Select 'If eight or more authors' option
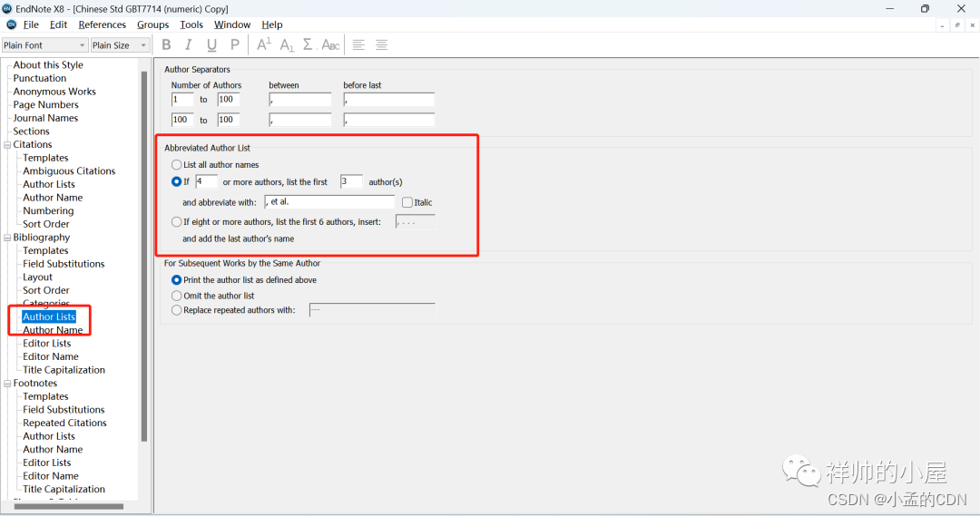980x516 pixels. coord(177,222)
